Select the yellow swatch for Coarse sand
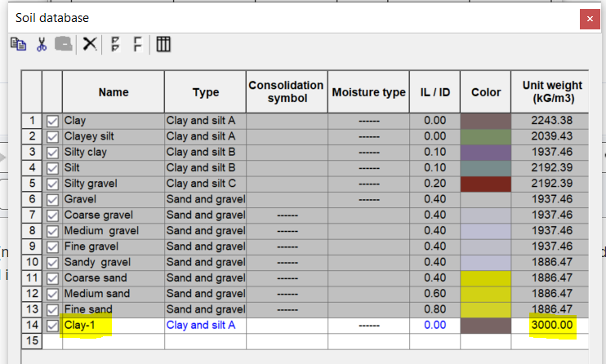 (485, 278)
